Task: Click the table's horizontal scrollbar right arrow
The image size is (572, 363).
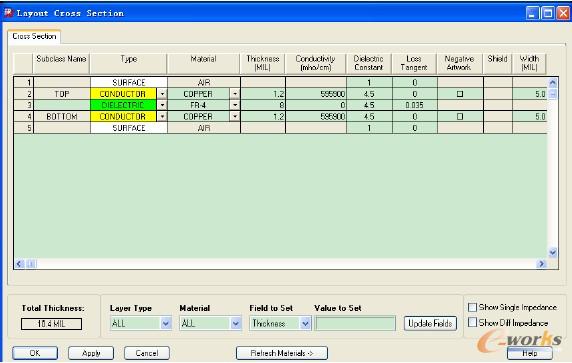Action: click(x=541, y=263)
